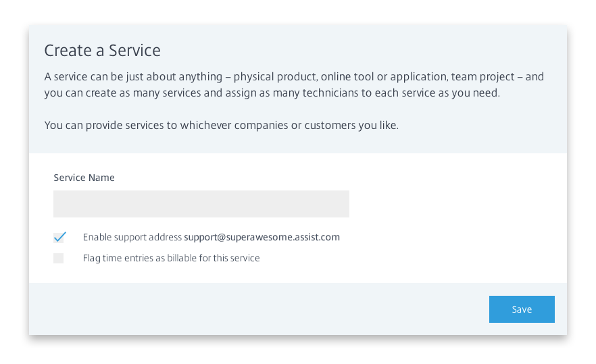Image resolution: width=596 pixels, height=364 pixels.
Task: Click the text 'online tool or application'
Action: pyautogui.click(x=384, y=77)
